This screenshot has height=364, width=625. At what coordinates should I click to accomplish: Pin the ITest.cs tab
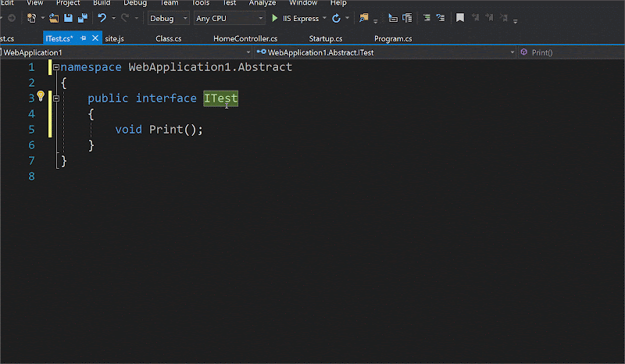tap(83, 38)
